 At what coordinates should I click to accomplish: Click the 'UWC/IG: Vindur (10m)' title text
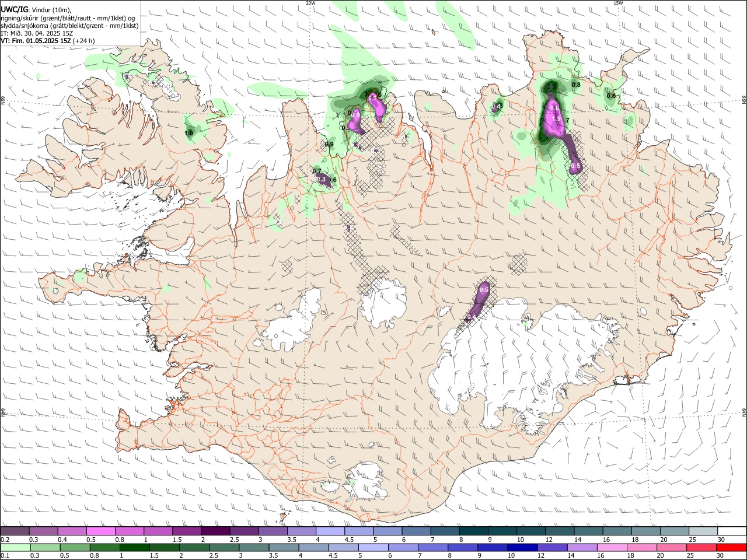tap(36, 9)
